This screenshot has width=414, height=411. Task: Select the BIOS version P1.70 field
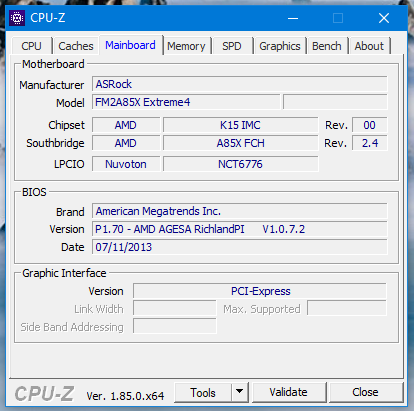tap(240, 229)
